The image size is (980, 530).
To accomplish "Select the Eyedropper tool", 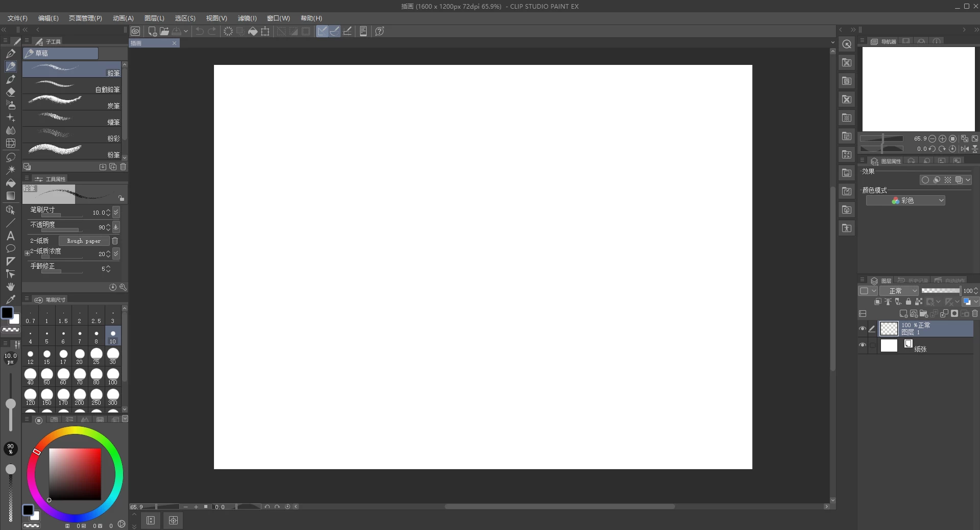I will coord(10,299).
